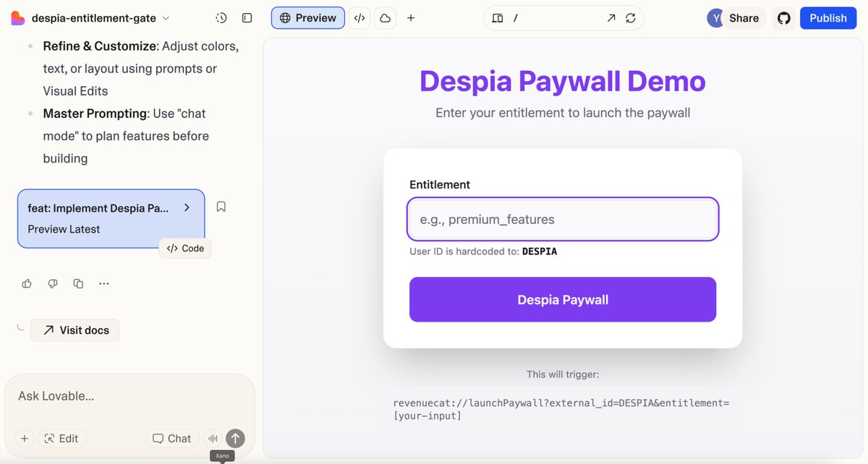Click Enter your entitlement subtitle text
Screen dimensions: 868x464
click(x=563, y=113)
